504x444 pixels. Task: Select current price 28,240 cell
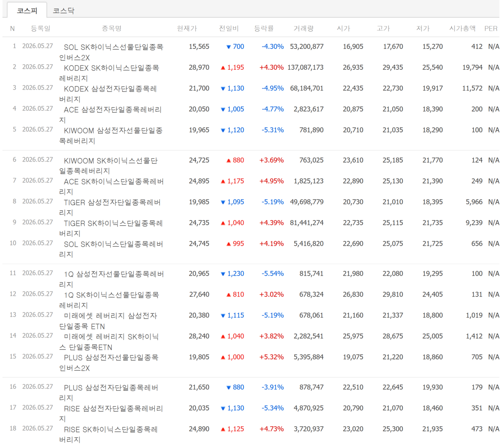(199, 336)
